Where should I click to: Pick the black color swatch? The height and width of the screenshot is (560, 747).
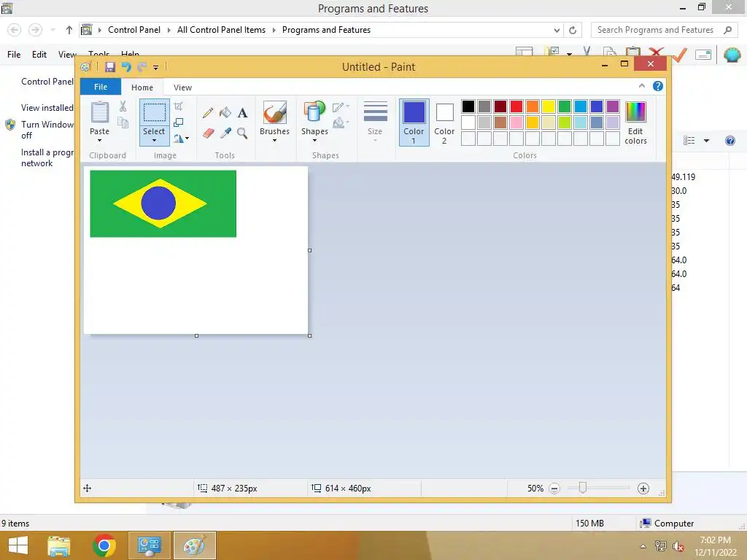(468, 106)
